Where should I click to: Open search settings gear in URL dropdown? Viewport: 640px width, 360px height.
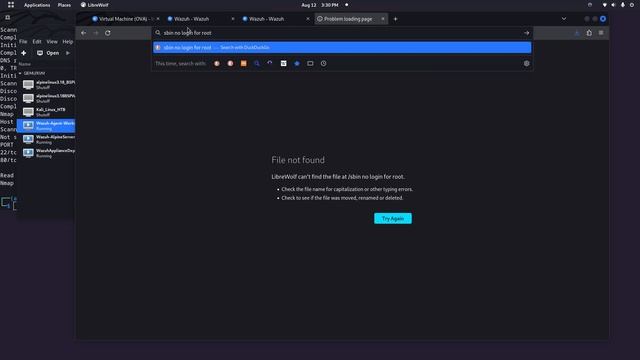527,64
